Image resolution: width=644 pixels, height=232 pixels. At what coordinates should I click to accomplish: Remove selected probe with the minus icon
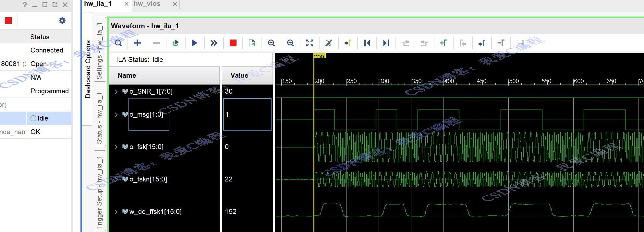pos(156,43)
